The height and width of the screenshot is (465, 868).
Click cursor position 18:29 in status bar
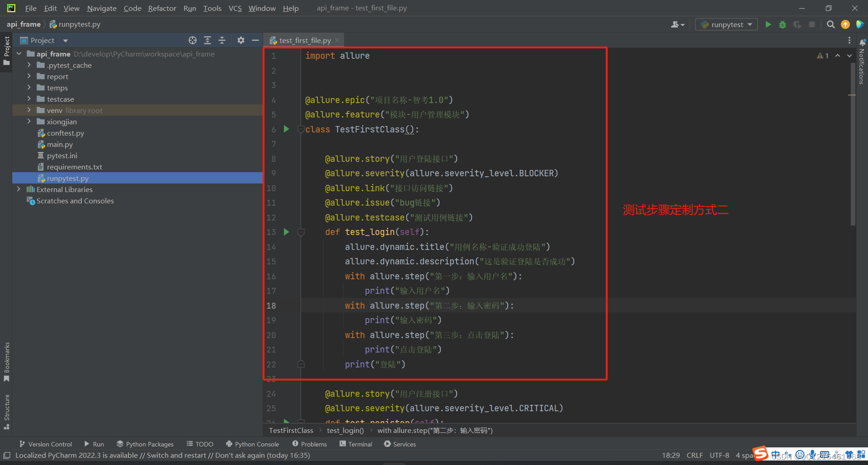671,455
